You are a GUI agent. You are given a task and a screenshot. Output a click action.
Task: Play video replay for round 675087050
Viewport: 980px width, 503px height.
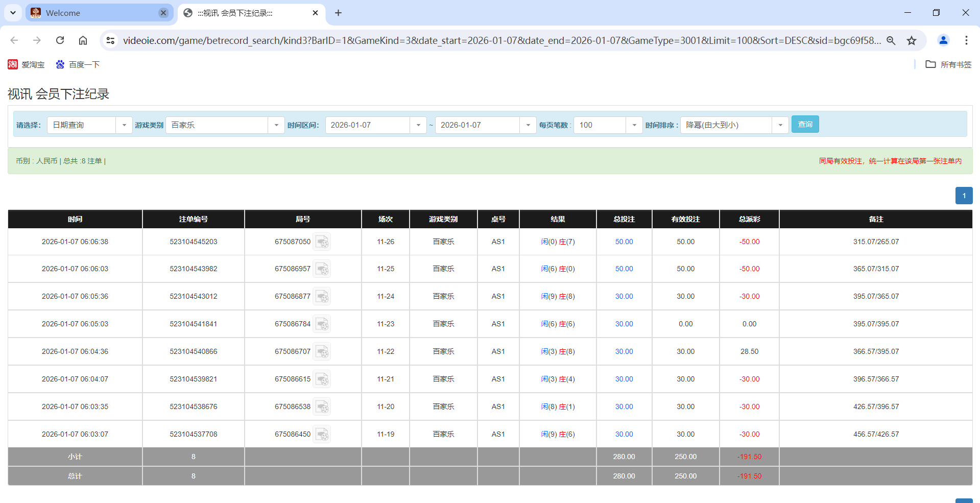[x=322, y=242]
